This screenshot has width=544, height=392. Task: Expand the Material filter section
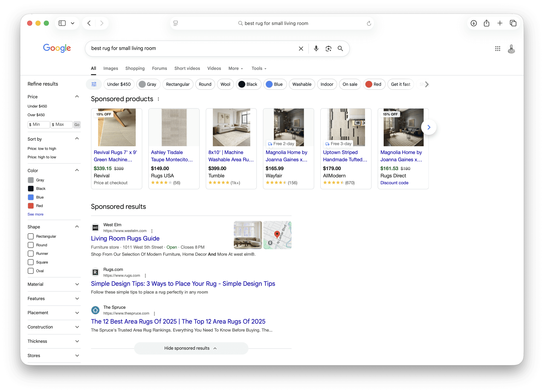(77, 284)
